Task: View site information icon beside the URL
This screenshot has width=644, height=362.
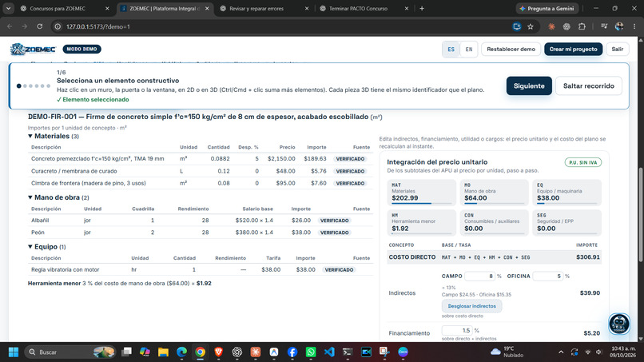Action: pos(58,26)
